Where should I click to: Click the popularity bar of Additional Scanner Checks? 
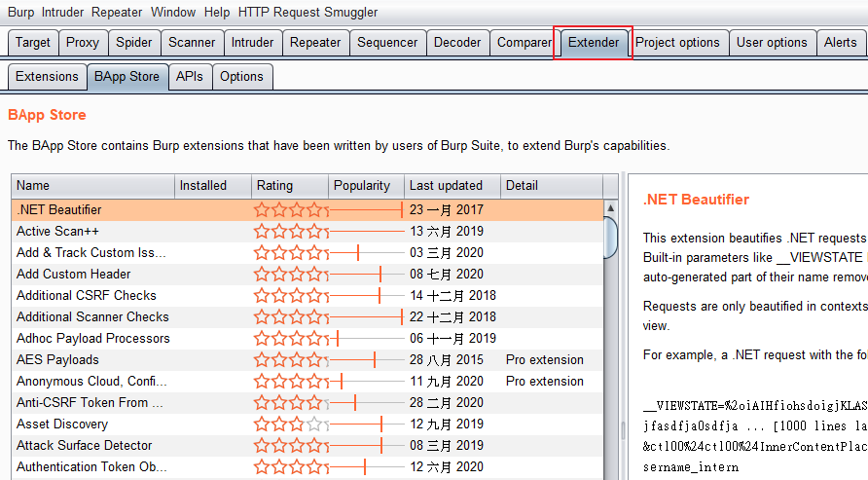pos(367,317)
